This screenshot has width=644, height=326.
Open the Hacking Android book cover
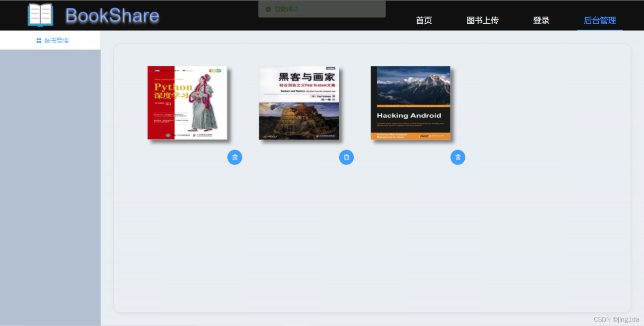pos(411,103)
